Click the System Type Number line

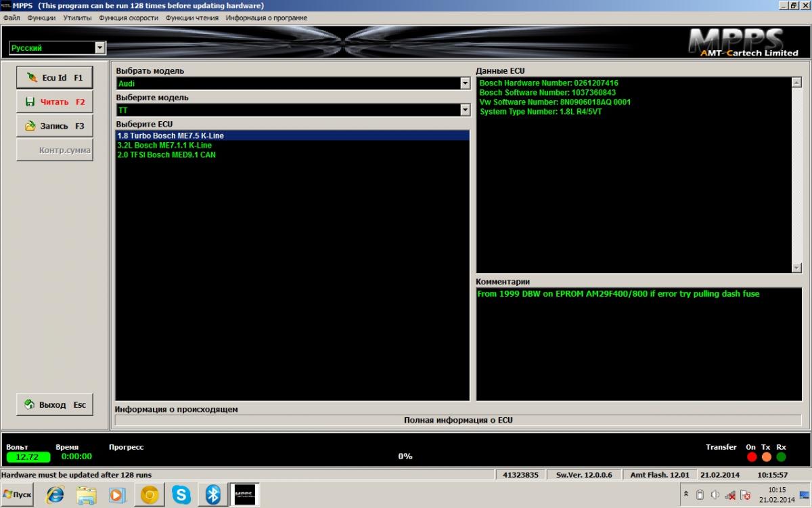(541, 112)
